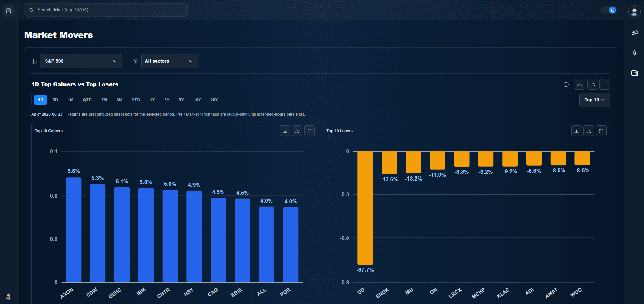Select the 1Y period tab
This screenshot has height=304, width=644.
click(x=152, y=100)
